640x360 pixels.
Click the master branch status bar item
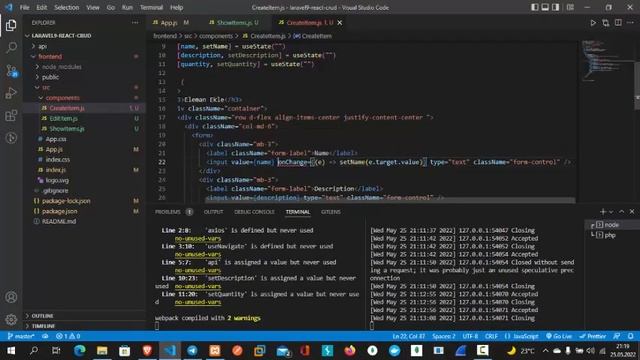click(x=21, y=336)
